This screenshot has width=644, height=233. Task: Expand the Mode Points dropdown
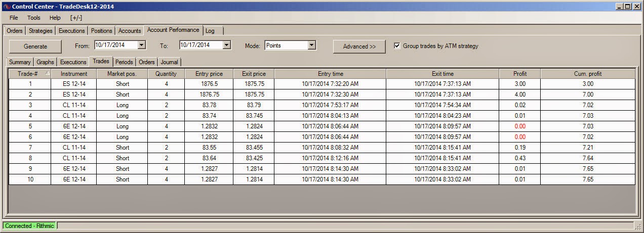311,45
